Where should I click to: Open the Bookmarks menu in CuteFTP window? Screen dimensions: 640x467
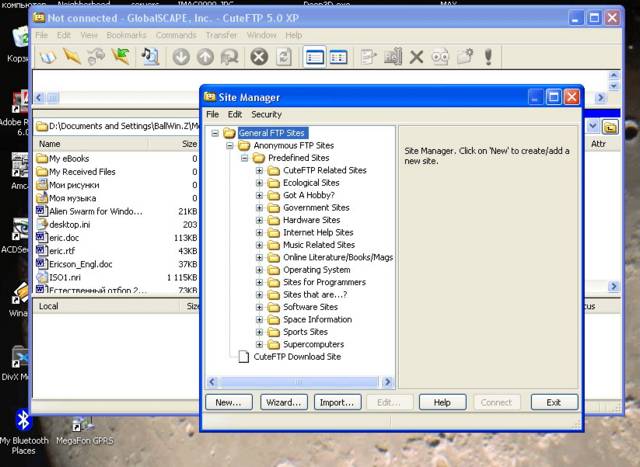[126, 35]
